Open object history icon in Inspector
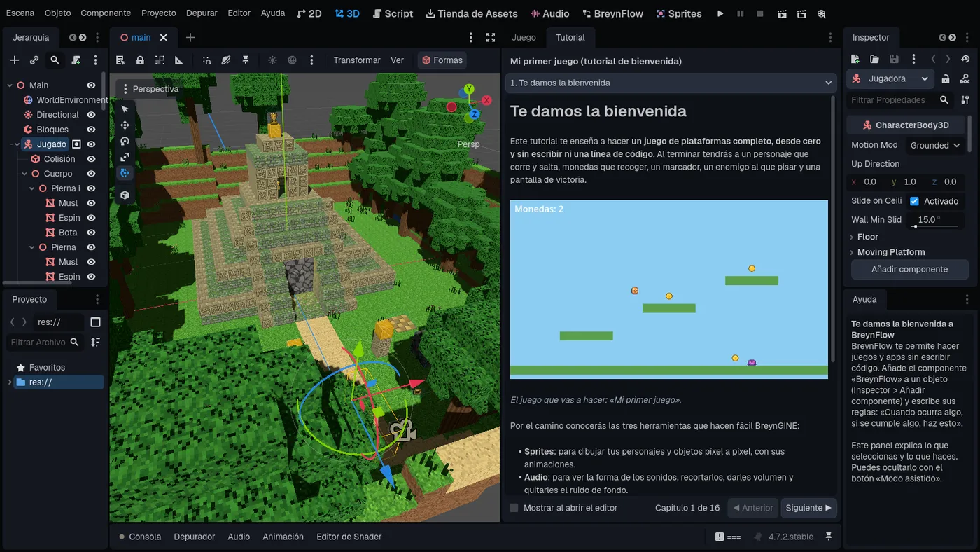 (x=966, y=60)
